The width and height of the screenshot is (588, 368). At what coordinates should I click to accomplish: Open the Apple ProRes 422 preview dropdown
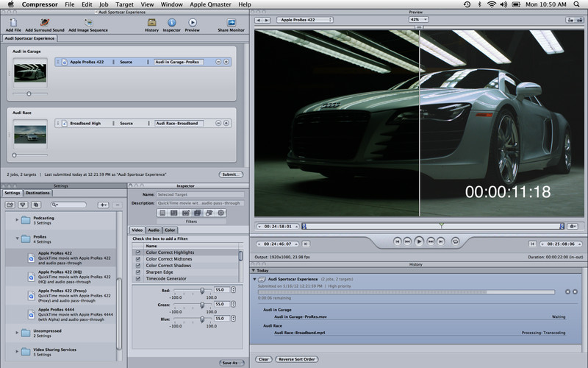click(305, 20)
